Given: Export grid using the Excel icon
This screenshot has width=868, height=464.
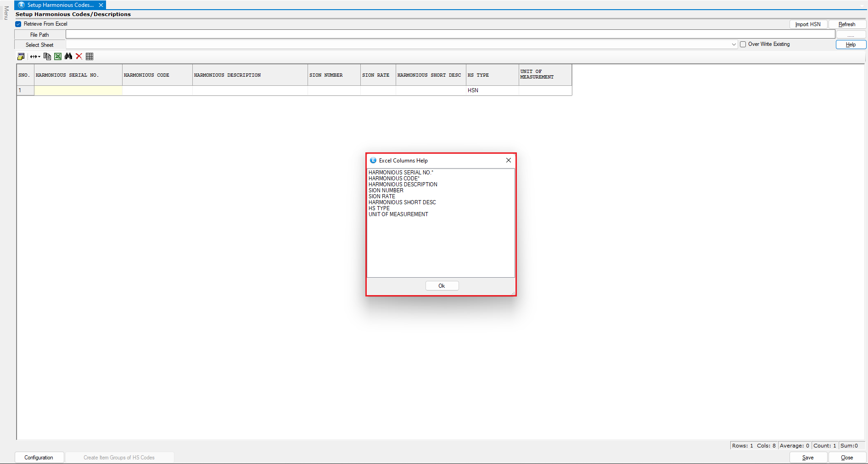Looking at the screenshot, I should click(58, 56).
